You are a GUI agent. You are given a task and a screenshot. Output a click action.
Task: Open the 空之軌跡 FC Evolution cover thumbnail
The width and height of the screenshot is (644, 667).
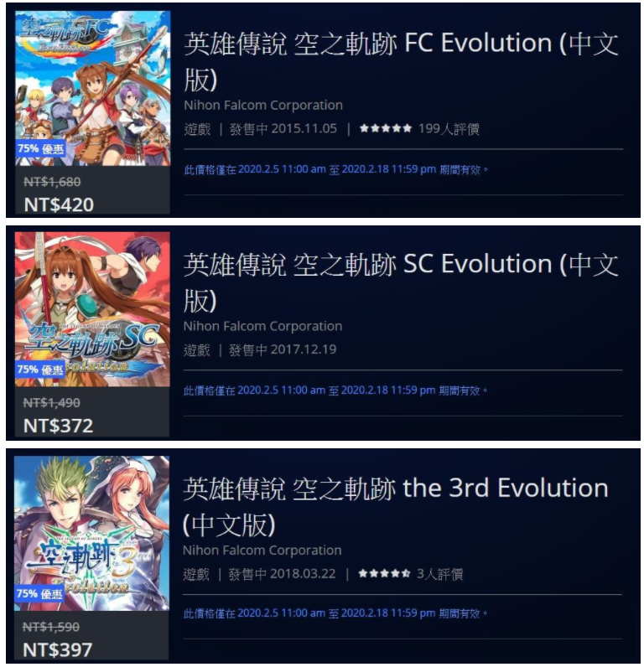pyautogui.click(x=92, y=88)
